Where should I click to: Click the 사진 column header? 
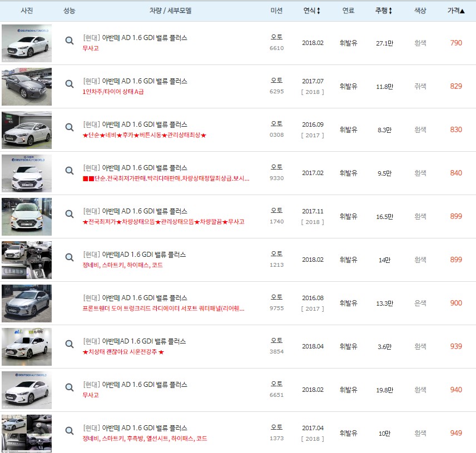(x=27, y=11)
